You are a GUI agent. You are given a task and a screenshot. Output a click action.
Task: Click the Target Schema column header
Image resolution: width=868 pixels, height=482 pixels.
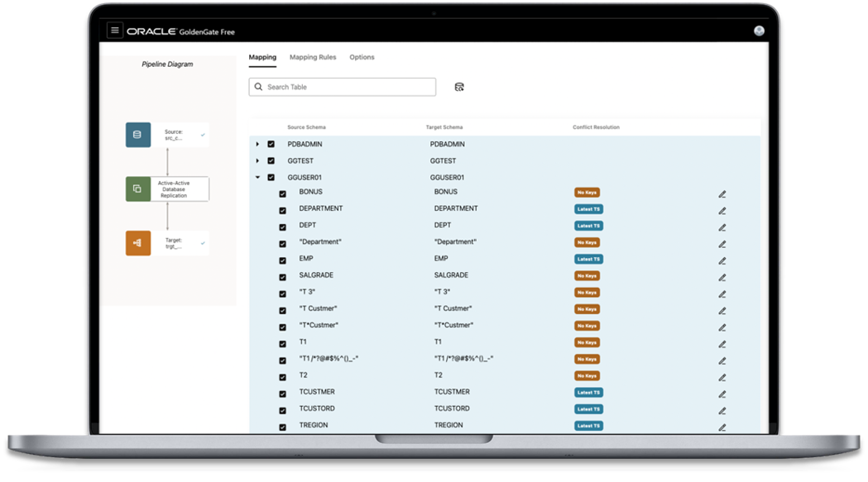444,127
